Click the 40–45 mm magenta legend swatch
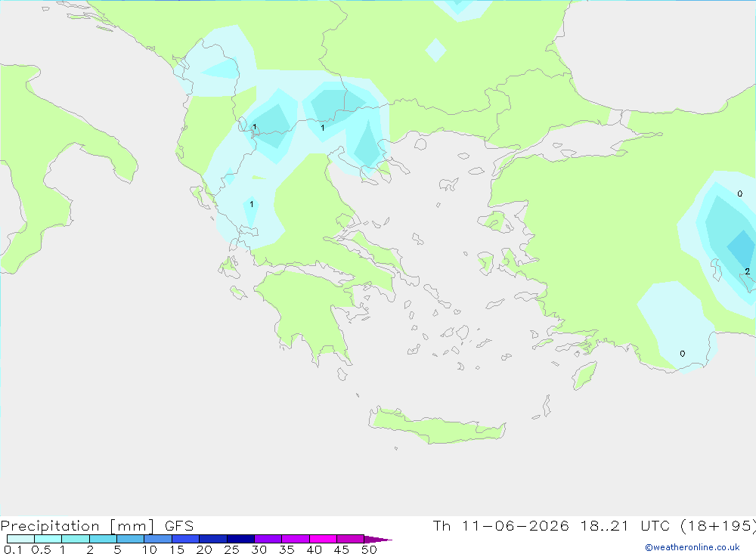756x554 pixels. 323,539
